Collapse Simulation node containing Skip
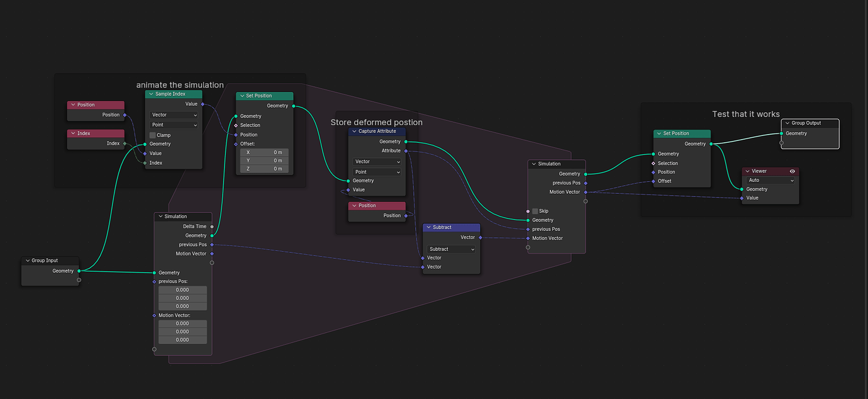 (x=533, y=164)
